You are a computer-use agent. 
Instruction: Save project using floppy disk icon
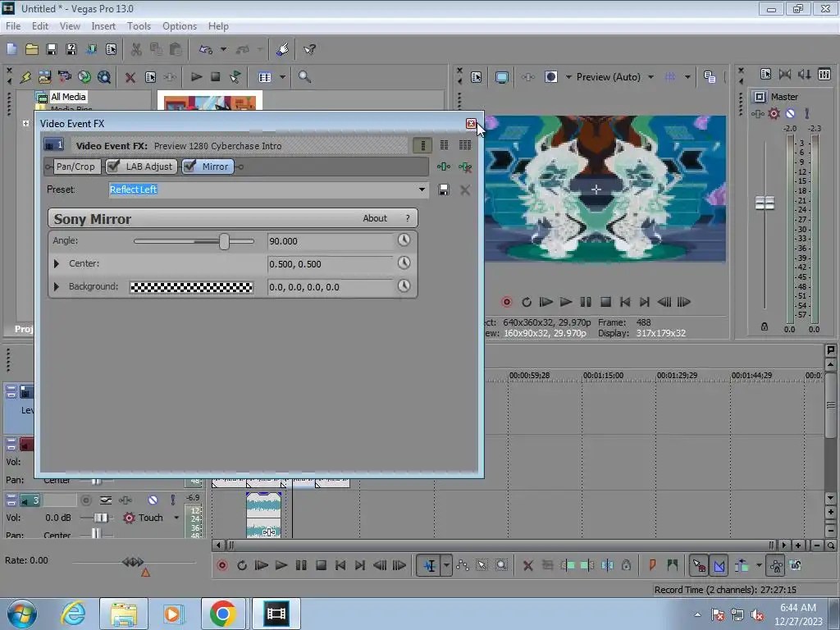point(52,49)
